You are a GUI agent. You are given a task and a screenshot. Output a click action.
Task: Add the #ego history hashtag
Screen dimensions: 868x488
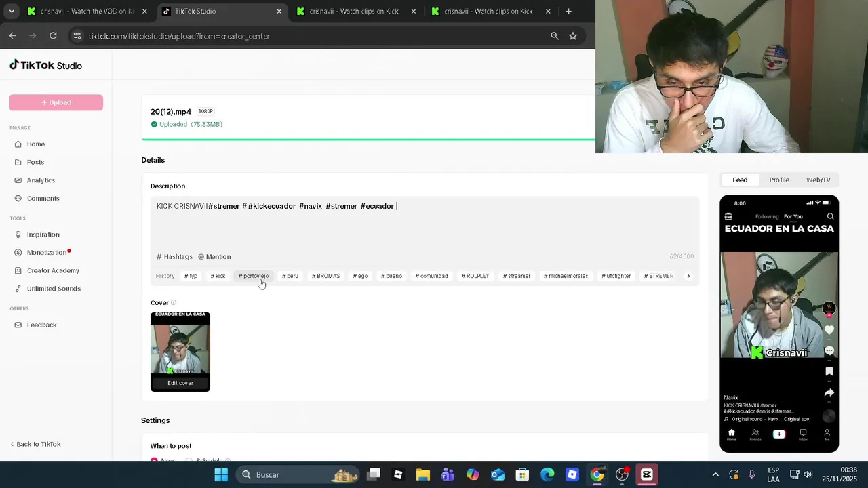tap(360, 276)
